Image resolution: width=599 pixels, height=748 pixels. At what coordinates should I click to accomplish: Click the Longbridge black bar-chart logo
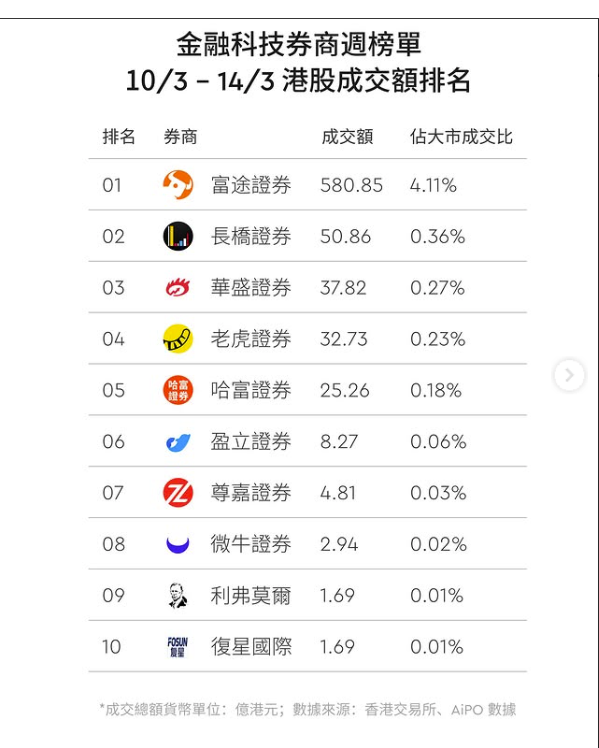coord(178,236)
